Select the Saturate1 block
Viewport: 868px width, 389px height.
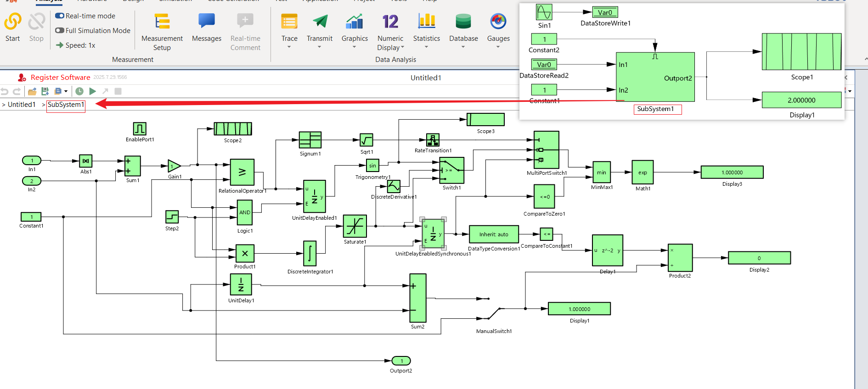(x=355, y=226)
